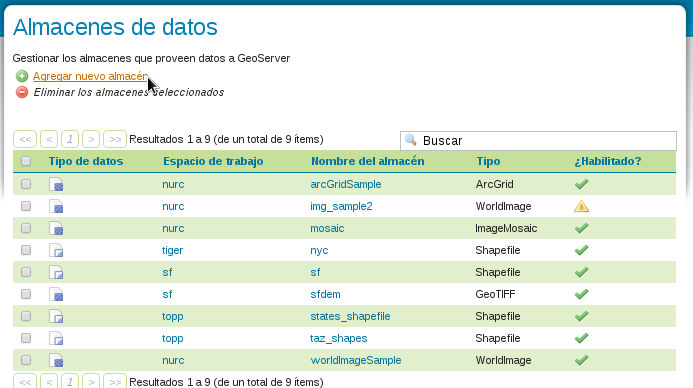Click the ArcGrid type cell
The width and height of the screenshot is (693, 388).
pyautogui.click(x=494, y=184)
